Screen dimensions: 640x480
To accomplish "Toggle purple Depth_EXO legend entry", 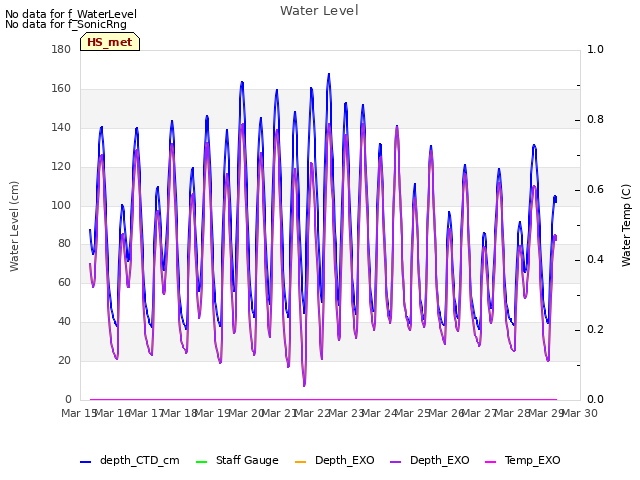I will pyautogui.click(x=429, y=460).
